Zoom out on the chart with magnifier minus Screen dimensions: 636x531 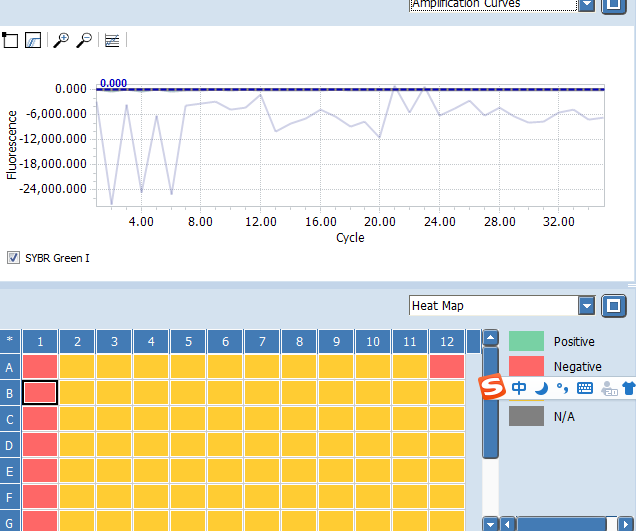[84, 40]
